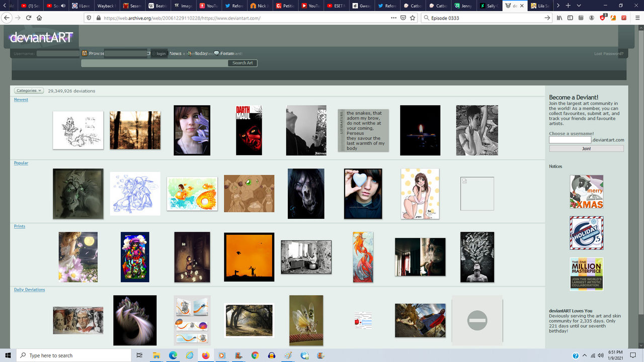Focus the Choose a username field
The height and width of the screenshot is (362, 644).
click(x=570, y=140)
